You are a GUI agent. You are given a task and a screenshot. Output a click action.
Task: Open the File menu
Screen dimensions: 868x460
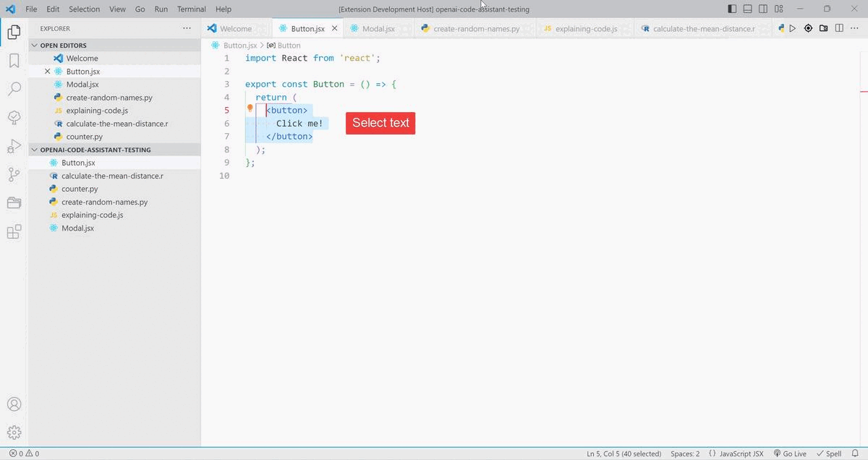[x=31, y=9]
